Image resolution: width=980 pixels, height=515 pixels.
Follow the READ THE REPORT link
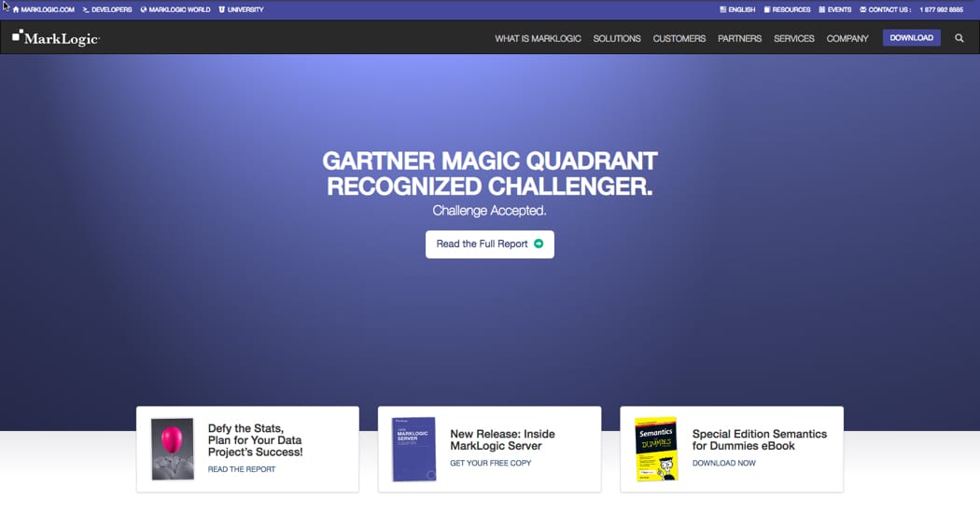click(x=241, y=469)
